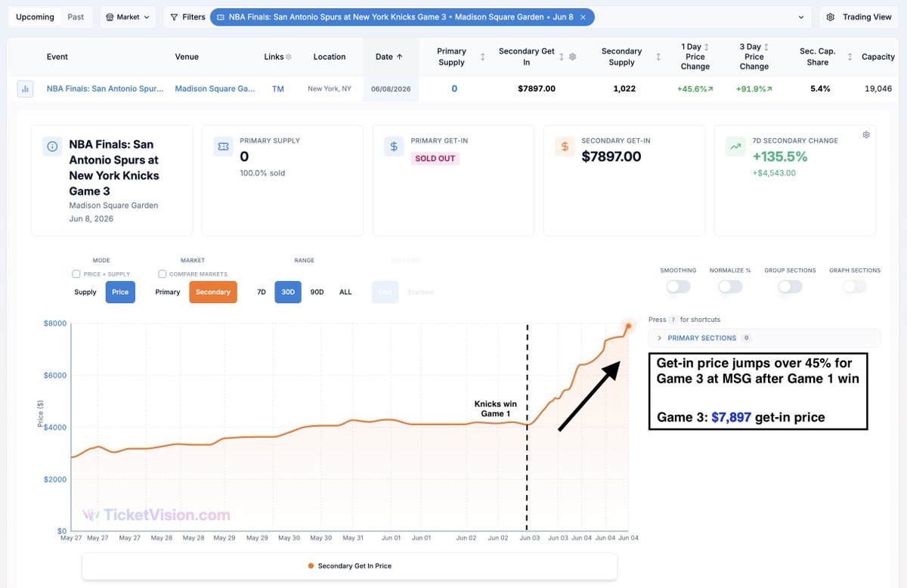Expand the Primary Sections panel
This screenshot has width=907, height=588.
(x=764, y=338)
